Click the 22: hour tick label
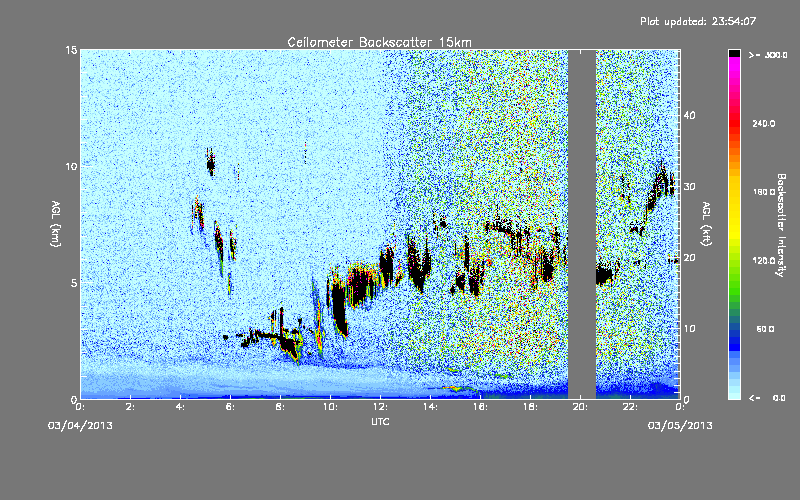Viewport: 800px width, 500px height. click(631, 407)
